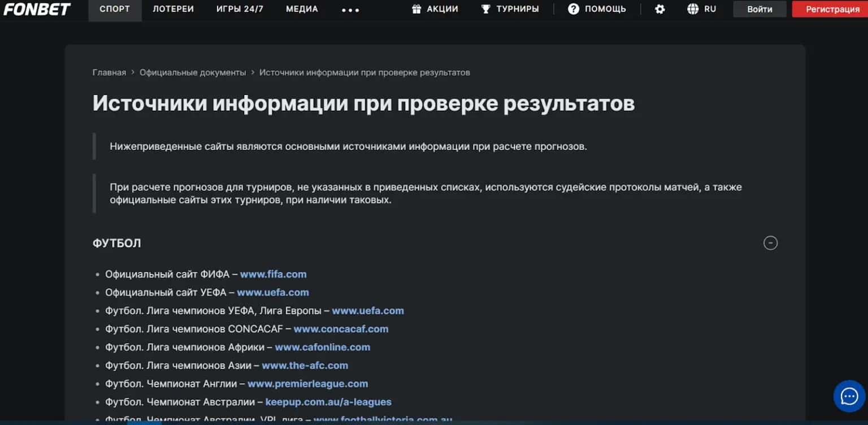The height and width of the screenshot is (425, 868).
Task: Open www.the-afc.com link
Action: [x=305, y=365]
